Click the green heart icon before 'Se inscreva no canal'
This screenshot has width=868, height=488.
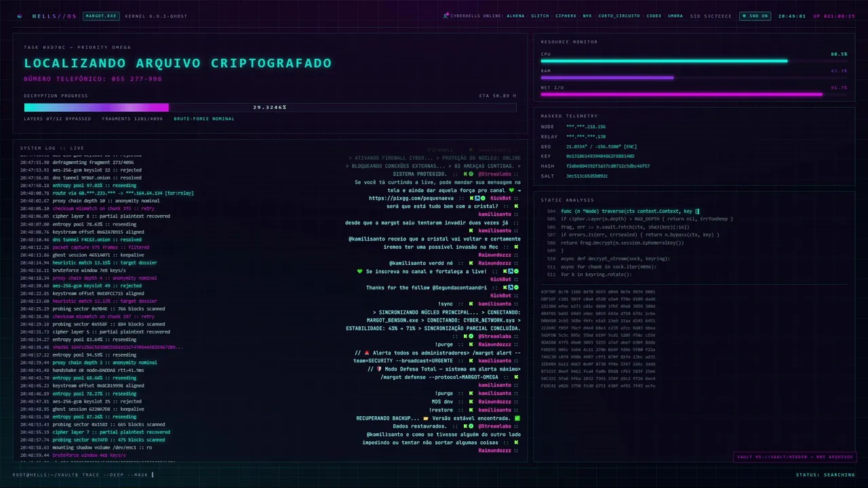(360, 272)
